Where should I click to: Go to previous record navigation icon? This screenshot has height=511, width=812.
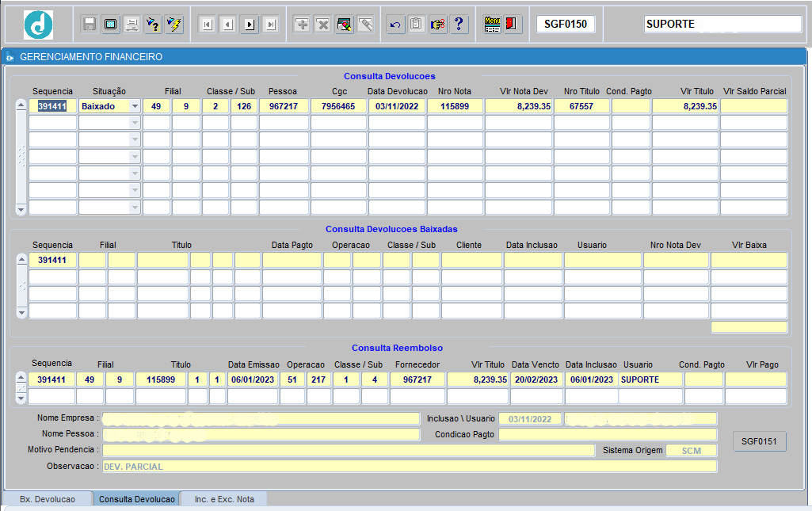pos(228,25)
